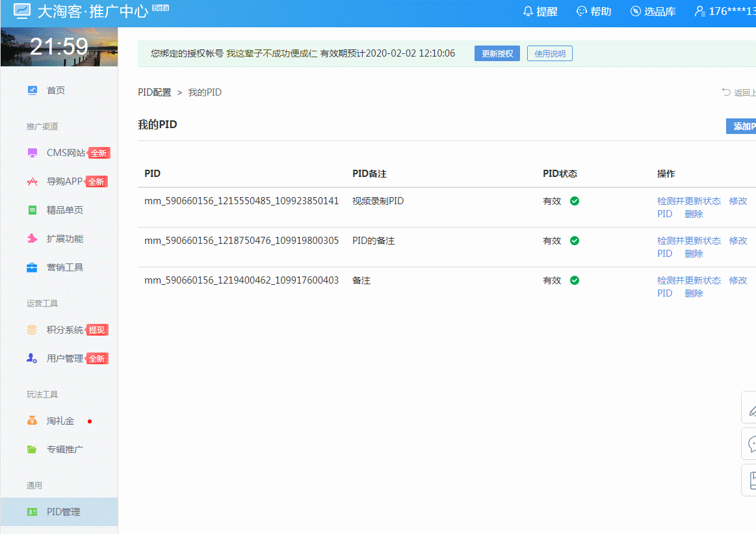Click the 积分系统 coin icon
The width and height of the screenshot is (756, 534).
(x=33, y=330)
